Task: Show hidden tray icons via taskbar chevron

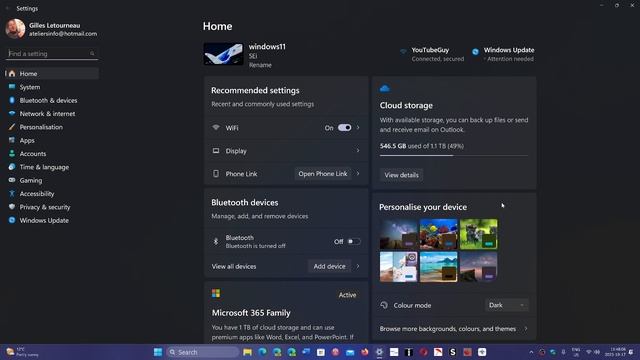Action: (531, 352)
